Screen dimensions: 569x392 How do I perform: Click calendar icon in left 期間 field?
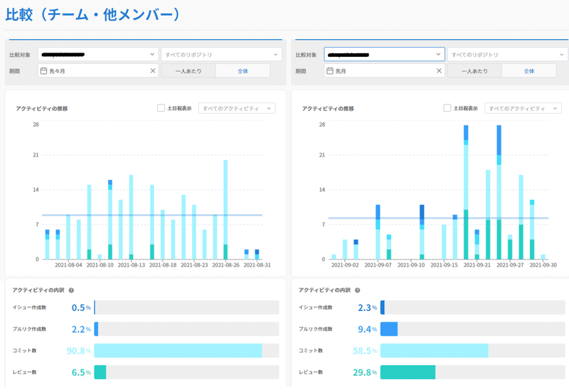[x=43, y=70]
